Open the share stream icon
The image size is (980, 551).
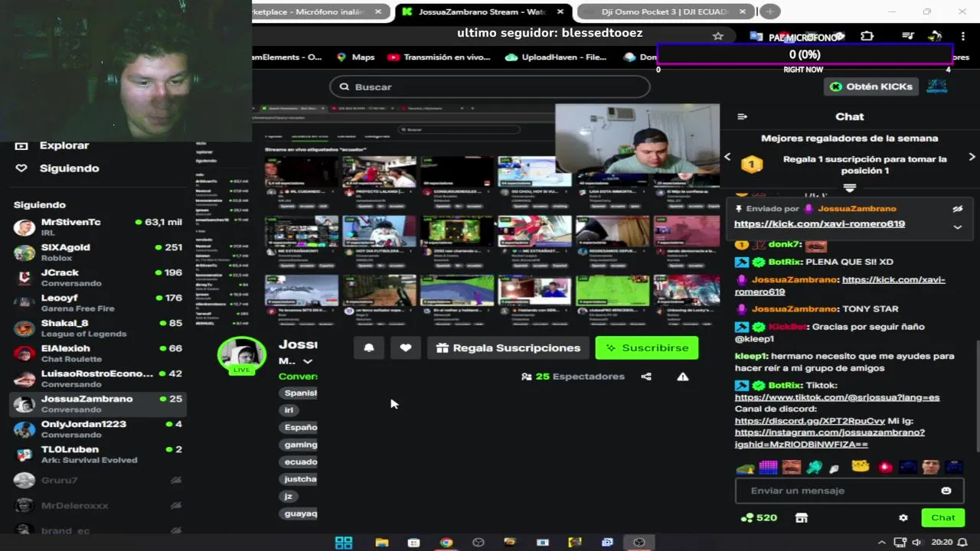[646, 377]
